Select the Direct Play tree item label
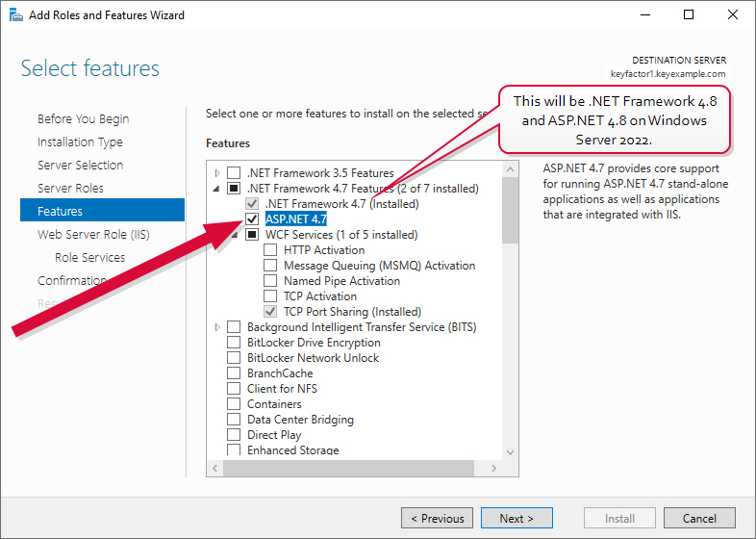This screenshot has height=539, width=756. coord(274,435)
